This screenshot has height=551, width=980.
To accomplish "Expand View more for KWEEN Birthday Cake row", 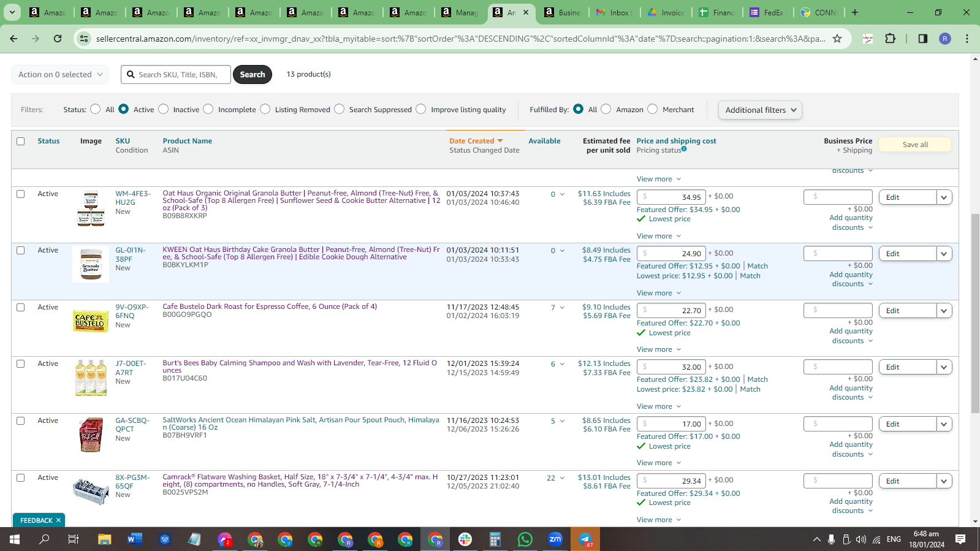I will click(x=659, y=293).
